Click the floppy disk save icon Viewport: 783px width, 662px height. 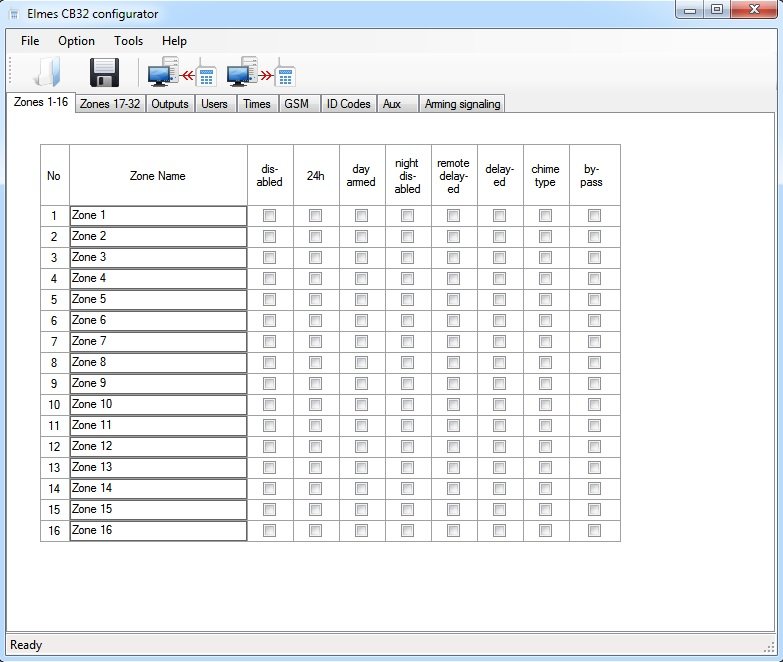click(104, 73)
